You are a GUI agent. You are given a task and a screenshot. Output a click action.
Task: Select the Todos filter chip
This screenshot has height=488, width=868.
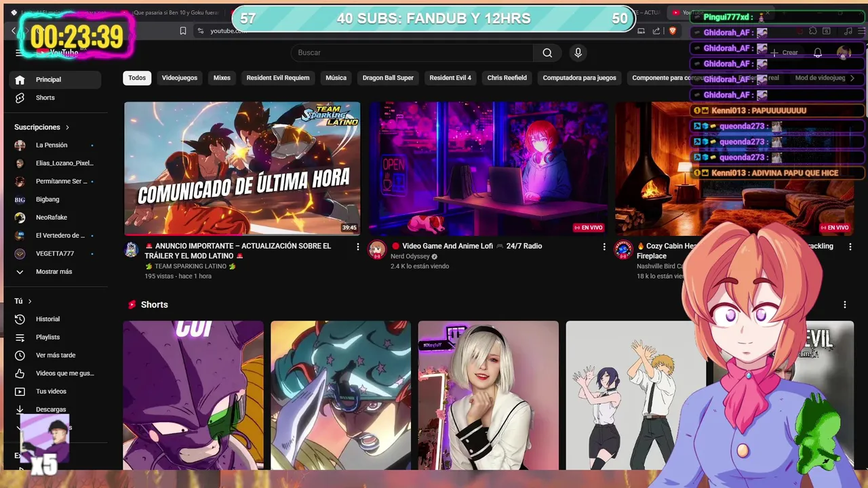[x=137, y=78]
